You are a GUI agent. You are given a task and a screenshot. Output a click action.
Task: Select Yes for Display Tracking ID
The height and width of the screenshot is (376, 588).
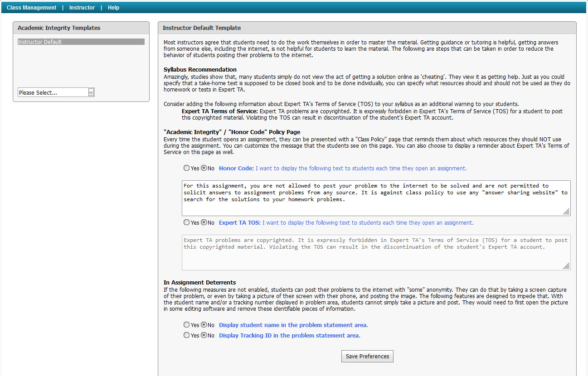tap(186, 336)
